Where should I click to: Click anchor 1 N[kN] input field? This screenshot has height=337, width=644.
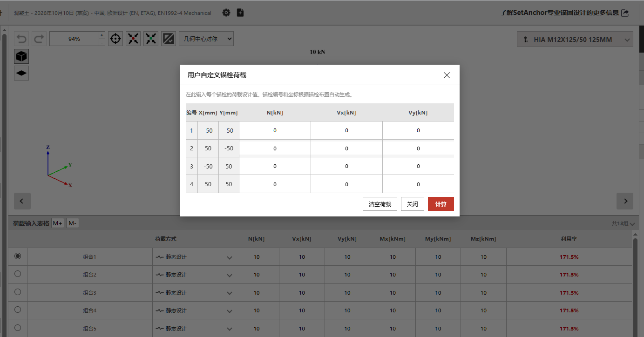pyautogui.click(x=275, y=130)
